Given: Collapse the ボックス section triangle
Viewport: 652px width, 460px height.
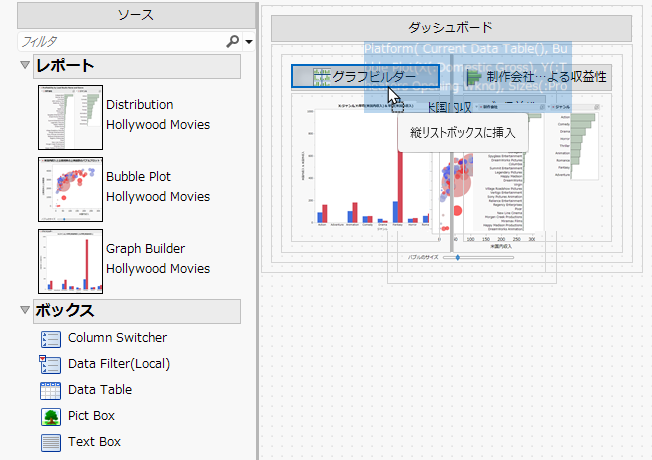Looking at the screenshot, I should click(25, 310).
